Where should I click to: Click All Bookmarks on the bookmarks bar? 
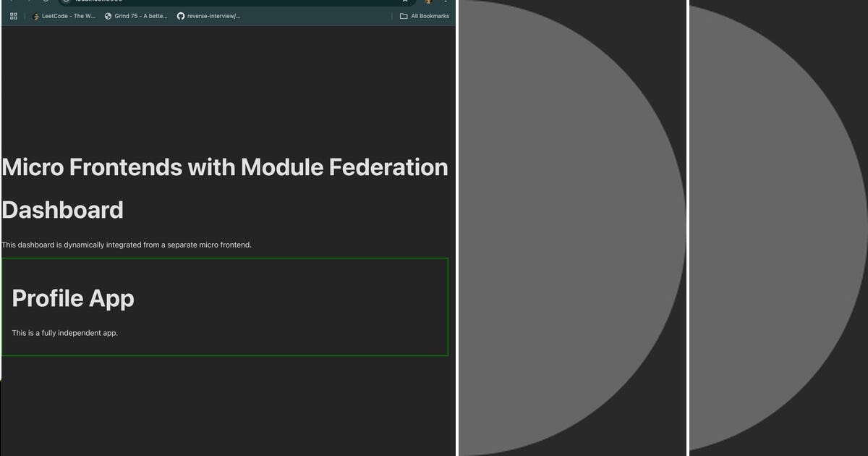point(425,15)
